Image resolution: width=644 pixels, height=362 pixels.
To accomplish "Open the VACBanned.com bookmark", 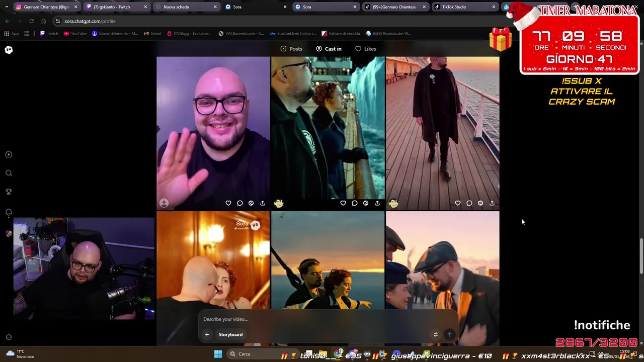I will [x=240, y=34].
